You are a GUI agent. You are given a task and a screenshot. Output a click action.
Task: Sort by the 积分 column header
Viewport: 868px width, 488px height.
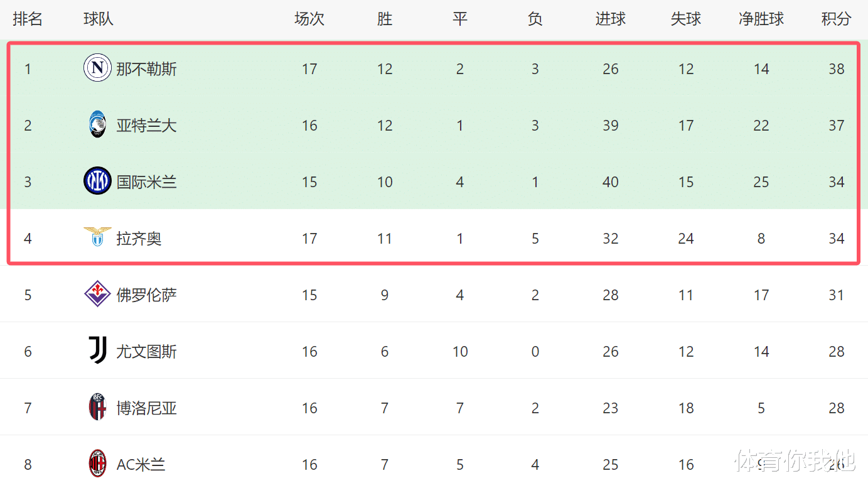click(x=836, y=19)
